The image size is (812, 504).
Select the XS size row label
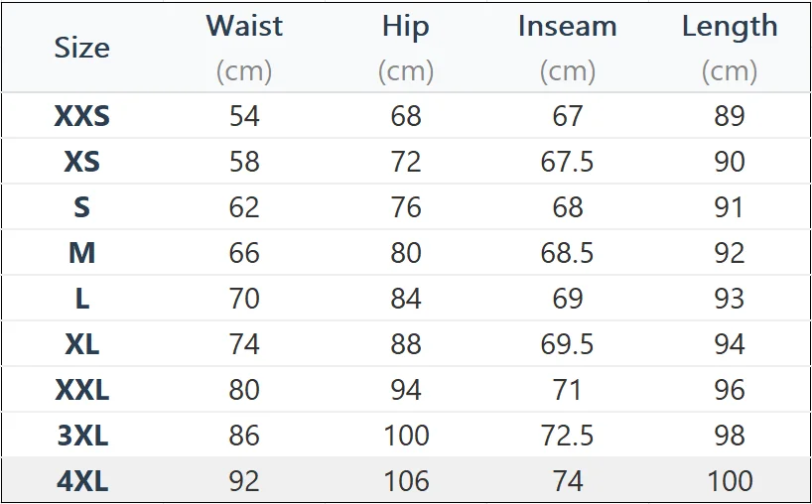pyautogui.click(x=81, y=162)
